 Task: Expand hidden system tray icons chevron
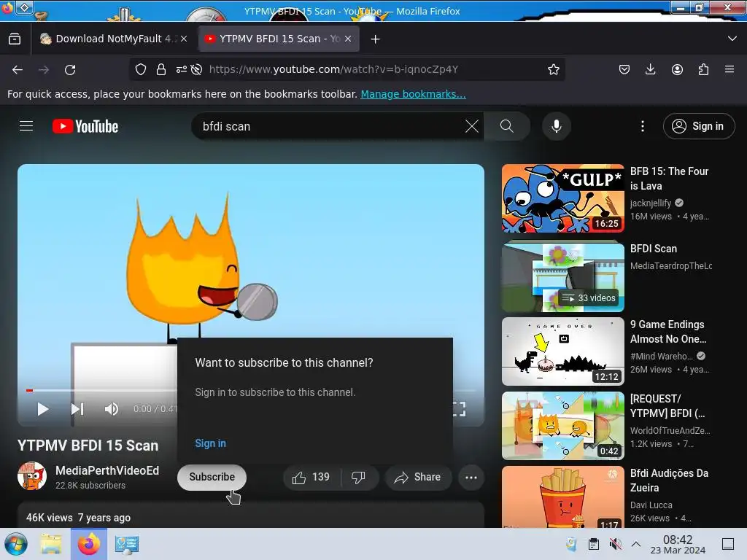point(635,544)
